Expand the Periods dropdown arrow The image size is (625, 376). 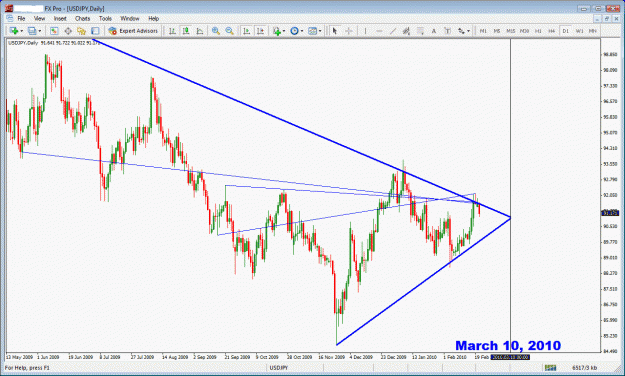[302, 31]
